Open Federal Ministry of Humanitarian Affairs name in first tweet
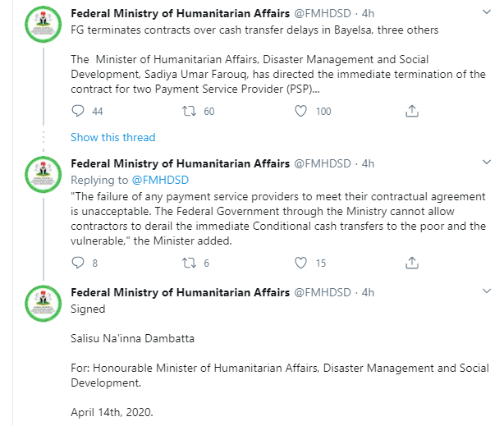The image size is (504, 426). coord(180,14)
